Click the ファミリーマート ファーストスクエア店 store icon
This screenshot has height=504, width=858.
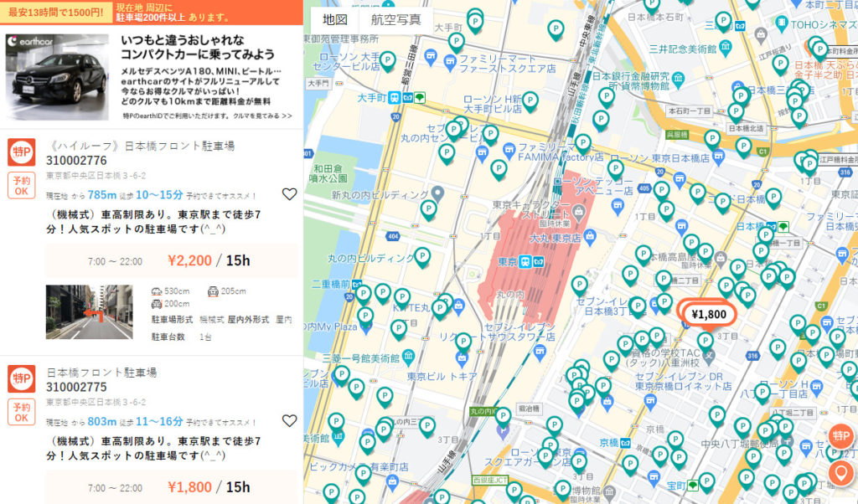(x=450, y=62)
